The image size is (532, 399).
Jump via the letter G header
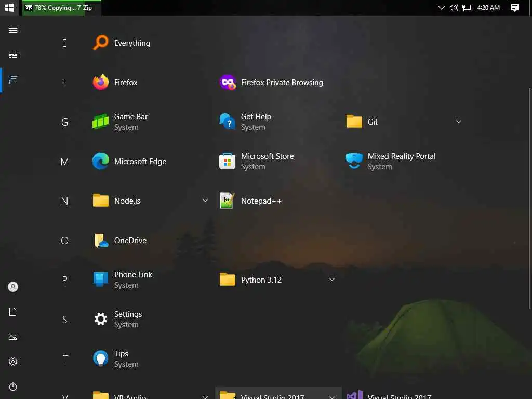click(x=64, y=122)
